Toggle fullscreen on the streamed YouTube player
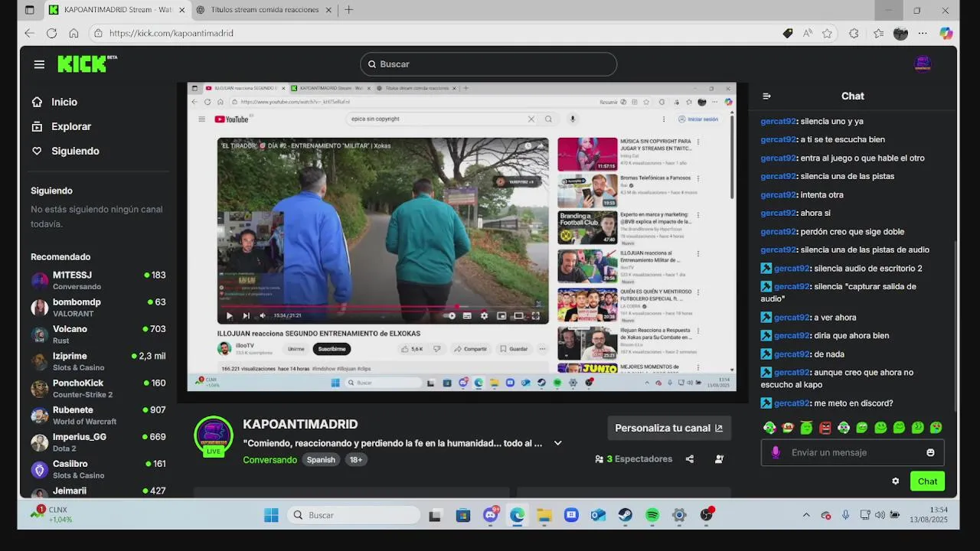 (536, 315)
